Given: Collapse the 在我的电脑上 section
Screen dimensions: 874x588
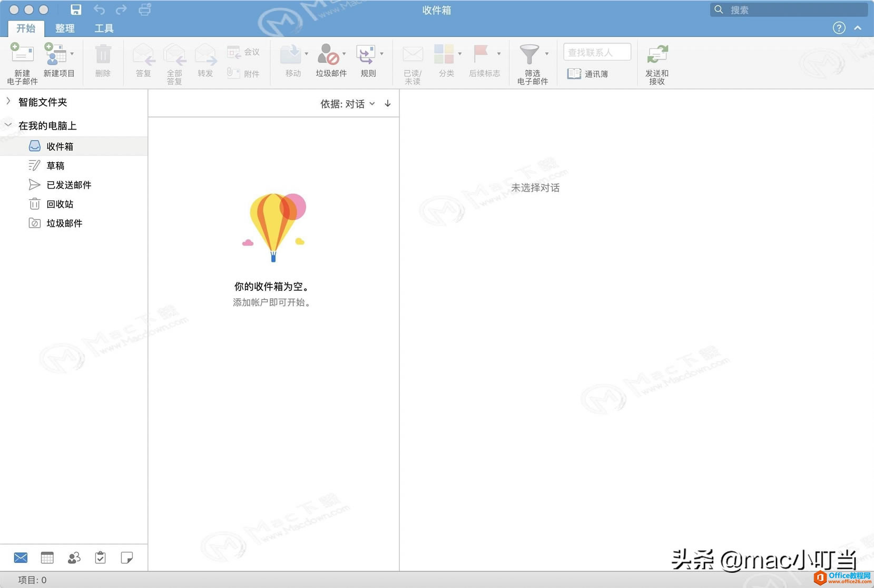Looking at the screenshot, I should point(7,124).
